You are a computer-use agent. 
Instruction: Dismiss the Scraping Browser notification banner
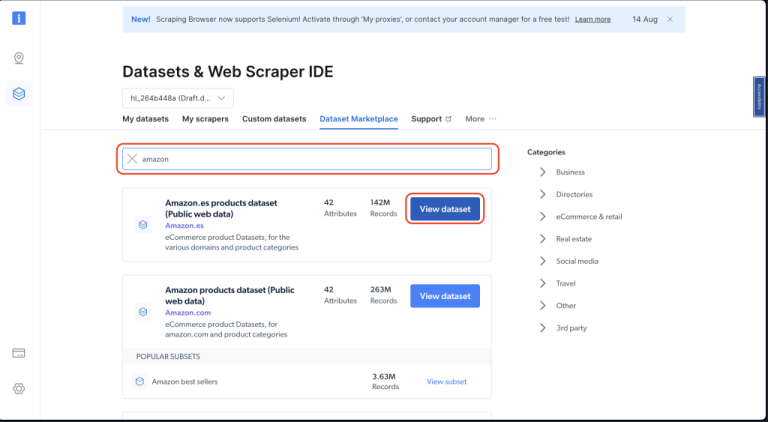[669, 19]
